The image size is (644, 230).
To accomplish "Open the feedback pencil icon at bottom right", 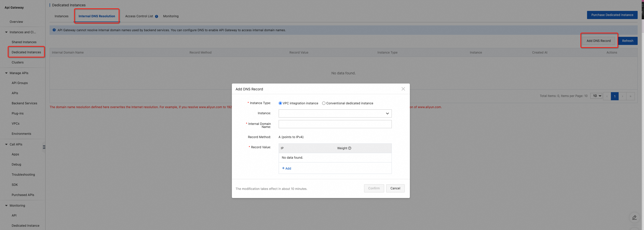I will [634, 218].
